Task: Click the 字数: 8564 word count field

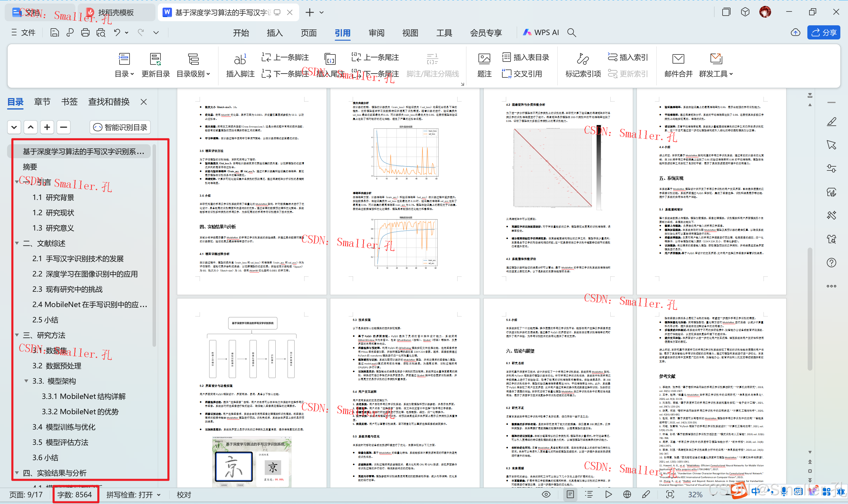Action: point(75,495)
